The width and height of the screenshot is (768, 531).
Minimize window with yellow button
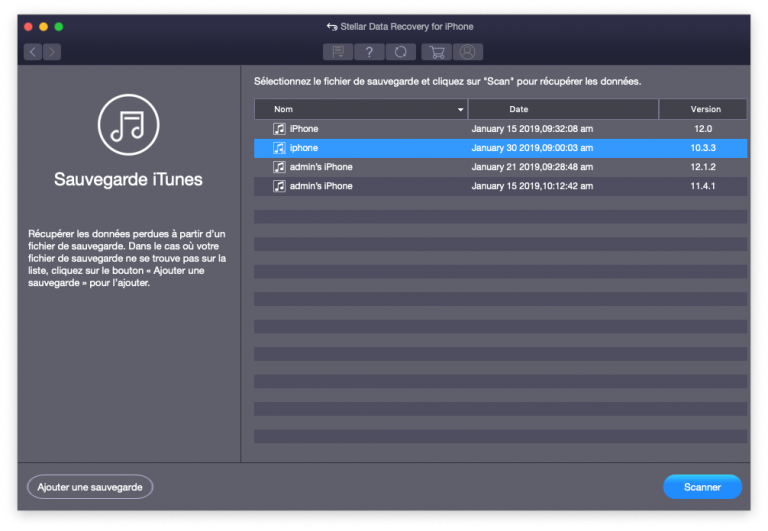coord(44,26)
